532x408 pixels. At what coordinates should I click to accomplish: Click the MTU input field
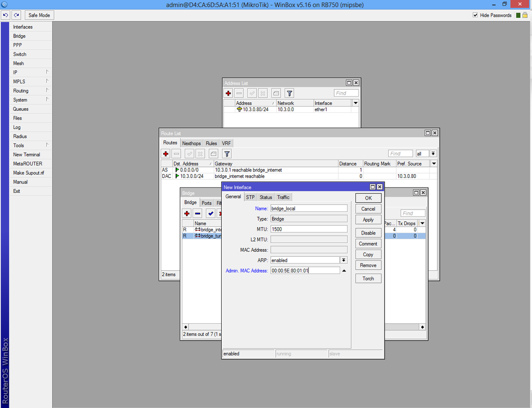coord(309,229)
